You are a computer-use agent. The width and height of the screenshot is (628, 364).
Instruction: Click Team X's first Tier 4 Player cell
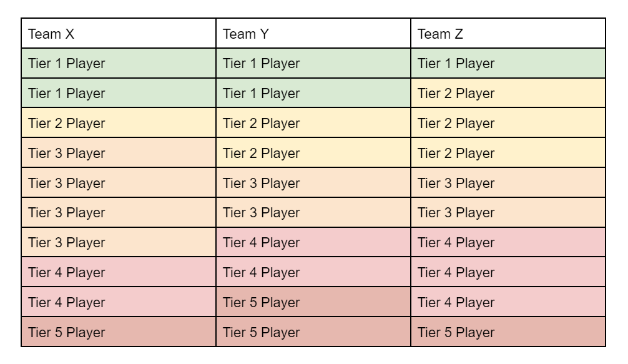click(x=119, y=272)
